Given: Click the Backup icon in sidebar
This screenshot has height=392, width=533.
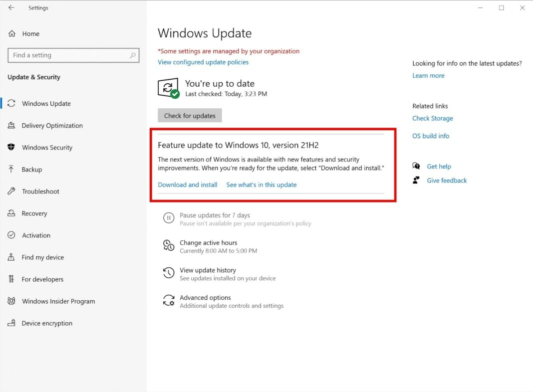Looking at the screenshot, I should click(x=11, y=169).
